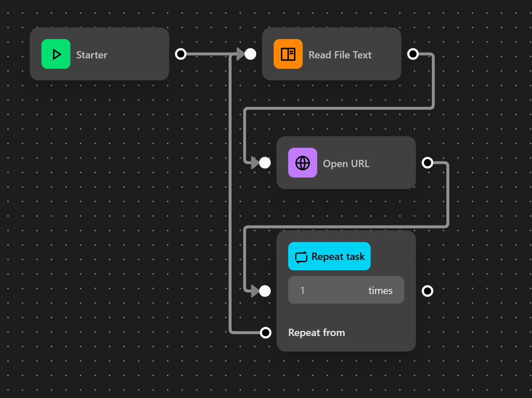Select the Starter block's output port
This screenshot has width=532, height=398.
point(181,54)
